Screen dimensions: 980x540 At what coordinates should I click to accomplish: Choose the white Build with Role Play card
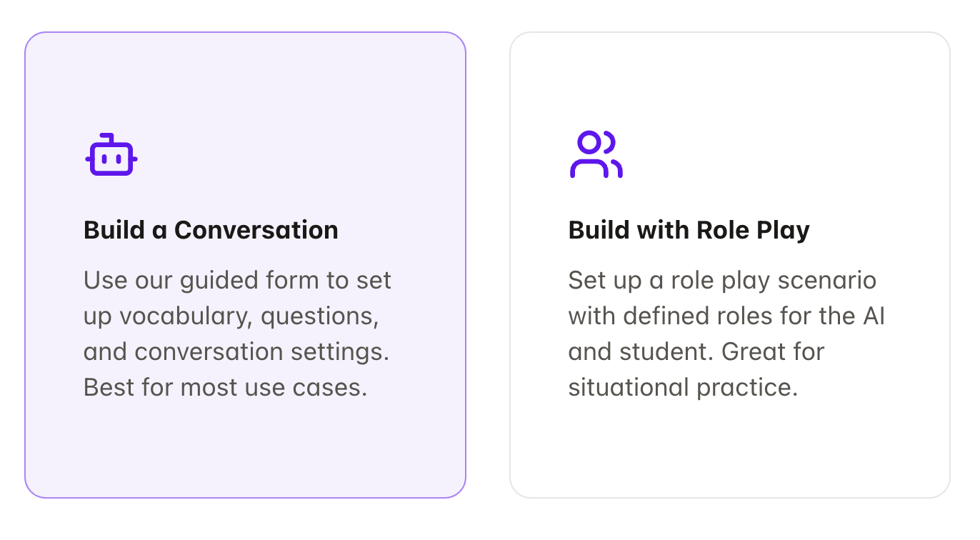click(730, 265)
